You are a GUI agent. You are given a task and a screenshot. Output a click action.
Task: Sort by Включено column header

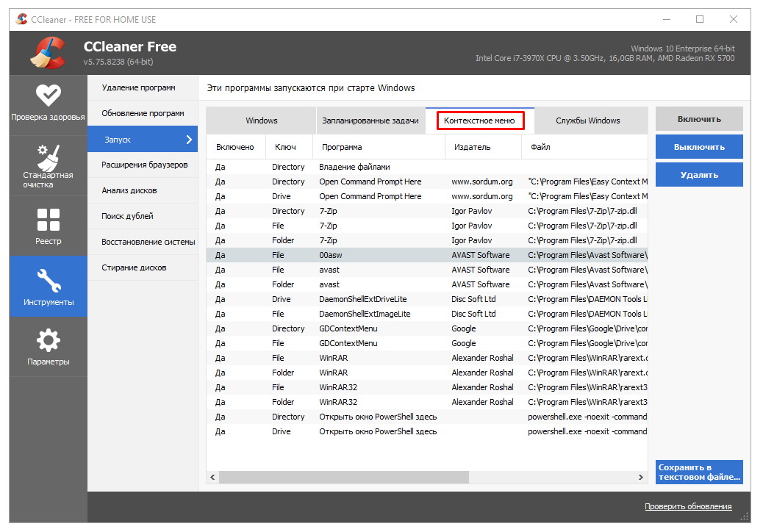[236, 147]
